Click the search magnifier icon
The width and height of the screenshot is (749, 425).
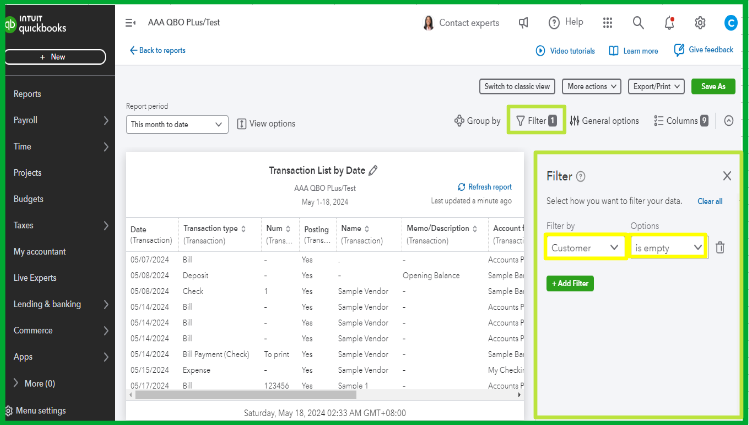638,22
